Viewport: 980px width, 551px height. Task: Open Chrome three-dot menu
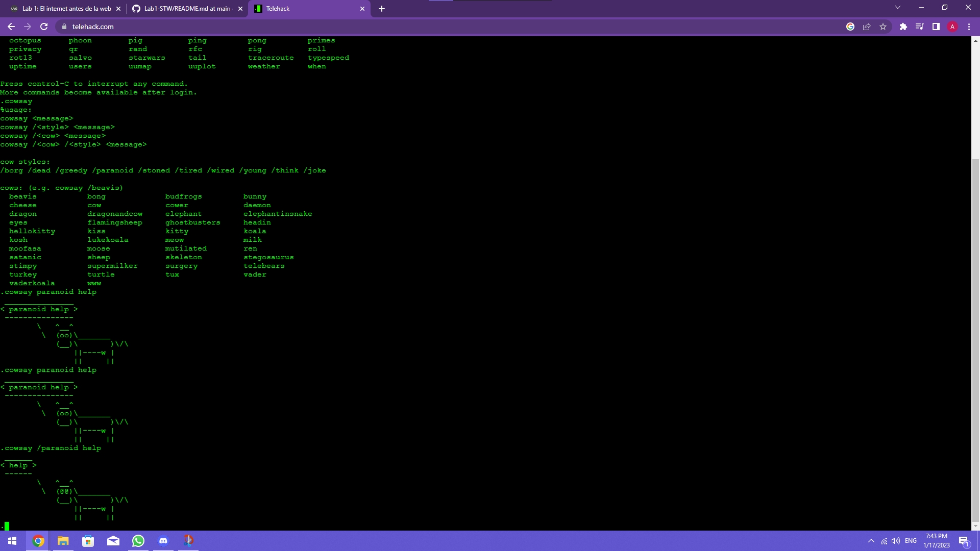point(969,27)
